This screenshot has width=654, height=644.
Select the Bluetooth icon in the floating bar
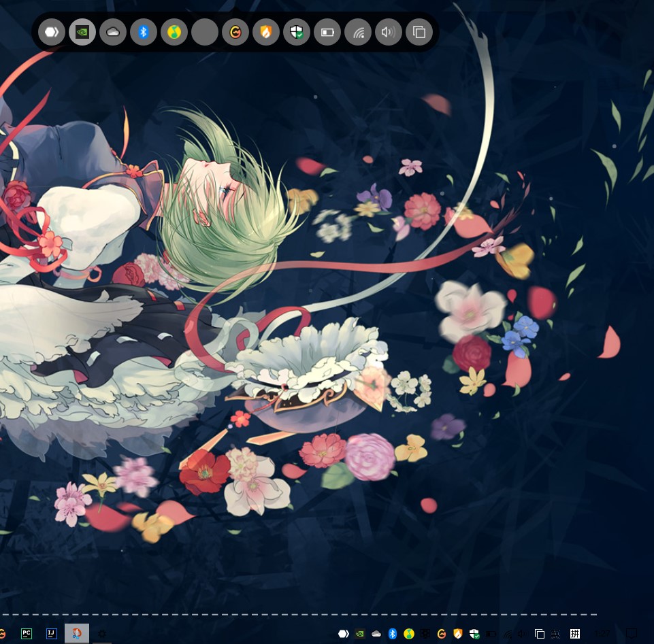pyautogui.click(x=144, y=32)
